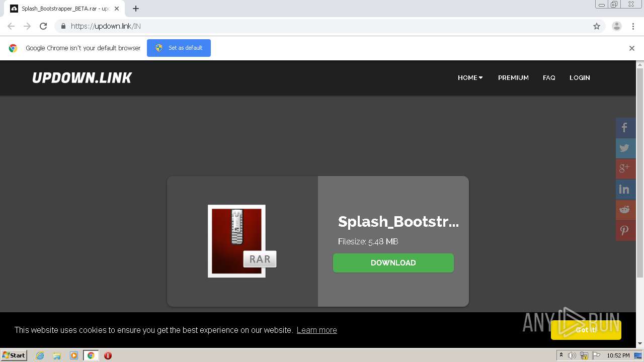The image size is (644, 362).
Task: Click page vertical scrollbar thumb
Action: [x=640, y=172]
